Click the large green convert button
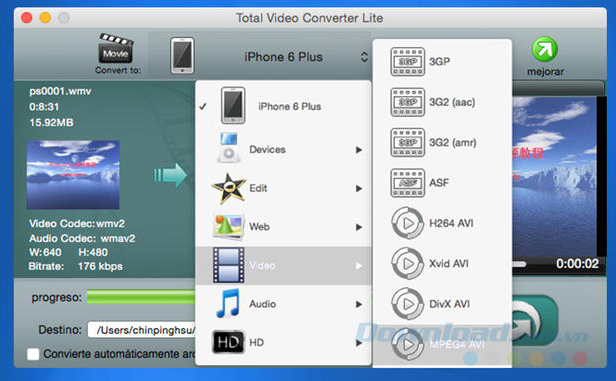 point(534,320)
